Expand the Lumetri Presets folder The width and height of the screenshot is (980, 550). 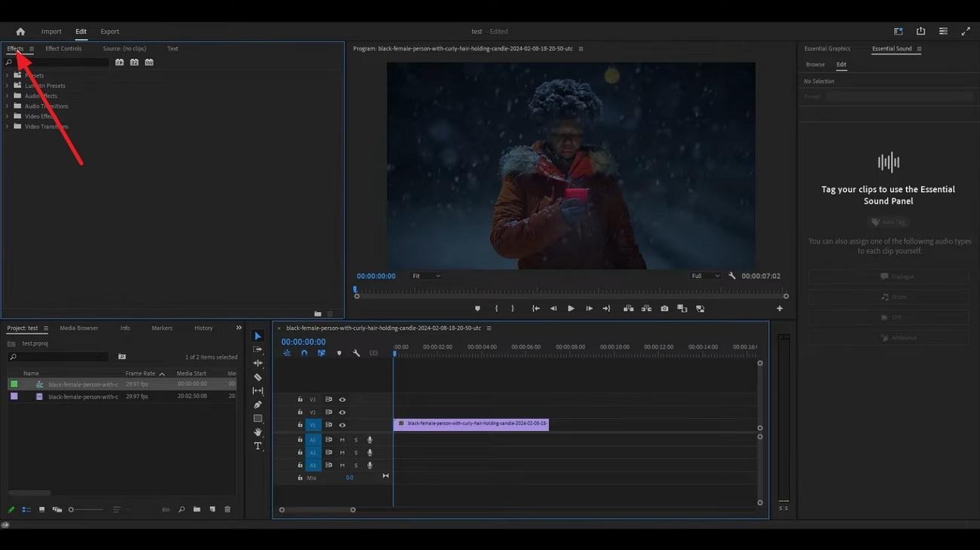pos(7,85)
